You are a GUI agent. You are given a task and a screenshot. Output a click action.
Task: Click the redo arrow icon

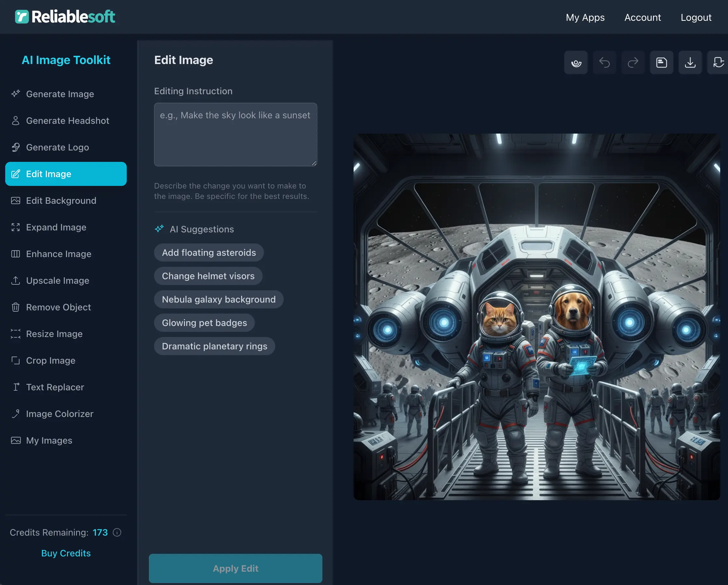click(x=633, y=62)
